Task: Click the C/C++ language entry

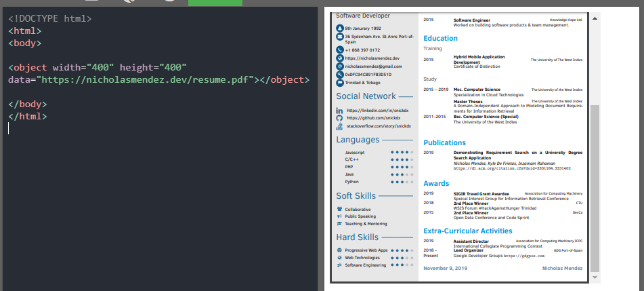Action: tap(352, 159)
